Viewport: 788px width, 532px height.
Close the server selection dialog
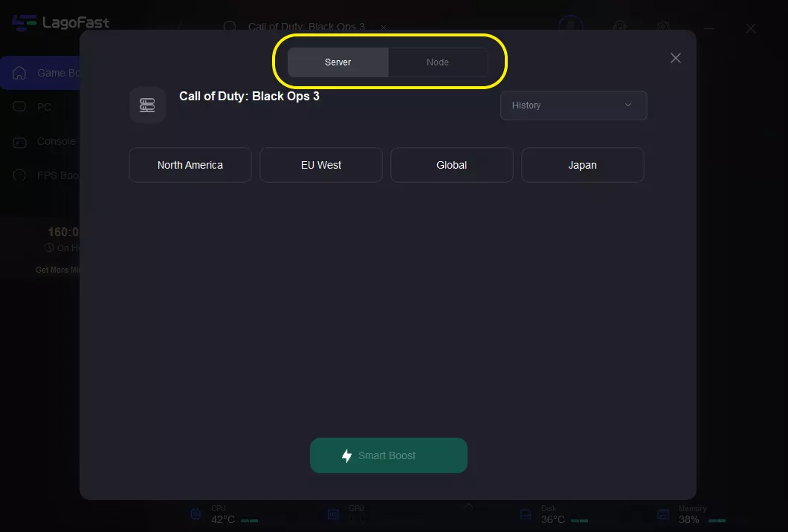click(x=675, y=58)
